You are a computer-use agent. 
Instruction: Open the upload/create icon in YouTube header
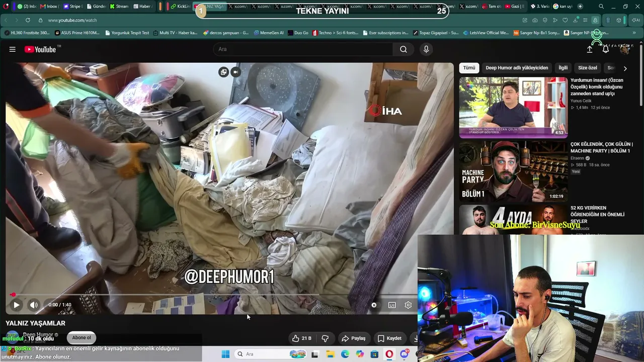pyautogui.click(x=590, y=49)
